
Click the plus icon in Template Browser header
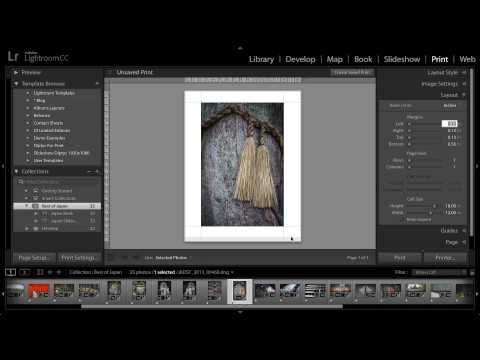pos(97,84)
